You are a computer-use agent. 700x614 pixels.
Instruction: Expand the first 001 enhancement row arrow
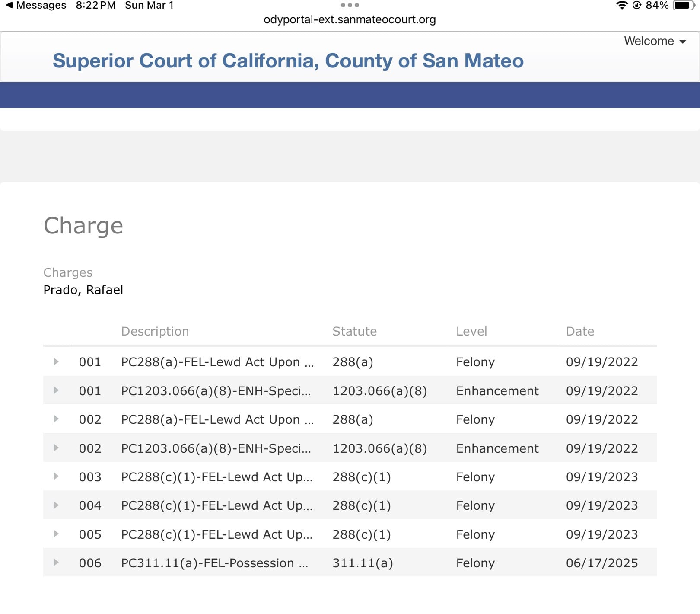click(56, 390)
